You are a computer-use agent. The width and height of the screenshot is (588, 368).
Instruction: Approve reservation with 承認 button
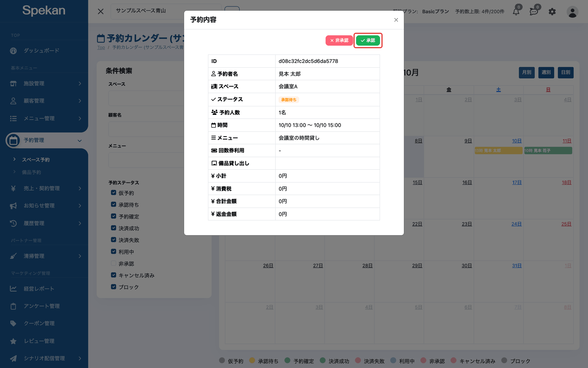pyautogui.click(x=368, y=40)
